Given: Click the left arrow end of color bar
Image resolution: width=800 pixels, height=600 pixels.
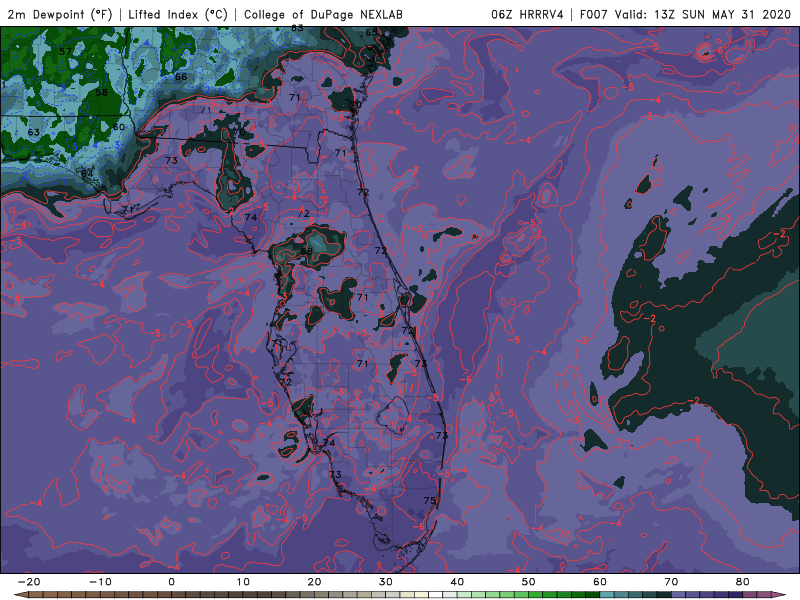Looking at the screenshot, I should (19, 595).
